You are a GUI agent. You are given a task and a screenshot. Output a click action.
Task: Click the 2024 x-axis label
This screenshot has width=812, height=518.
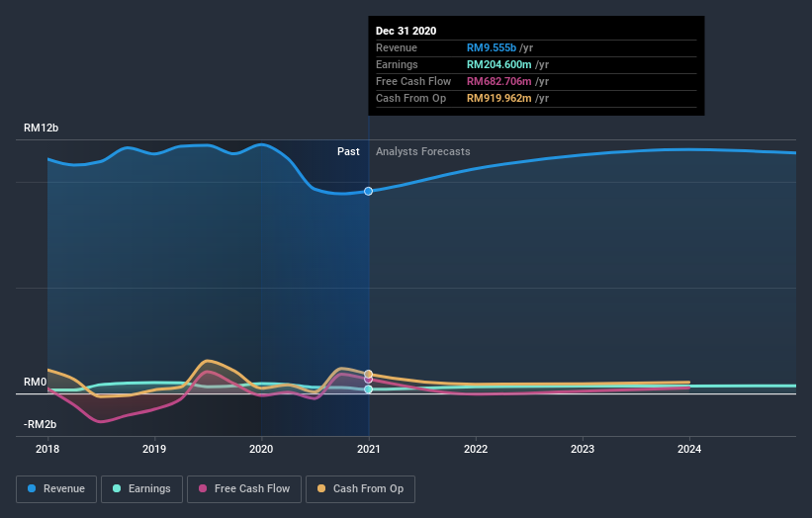coord(689,449)
